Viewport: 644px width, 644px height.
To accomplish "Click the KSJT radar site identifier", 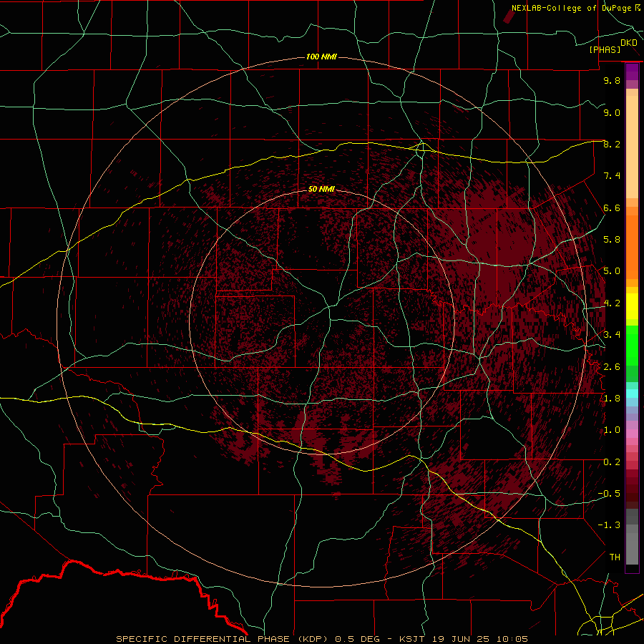I will [x=411, y=639].
